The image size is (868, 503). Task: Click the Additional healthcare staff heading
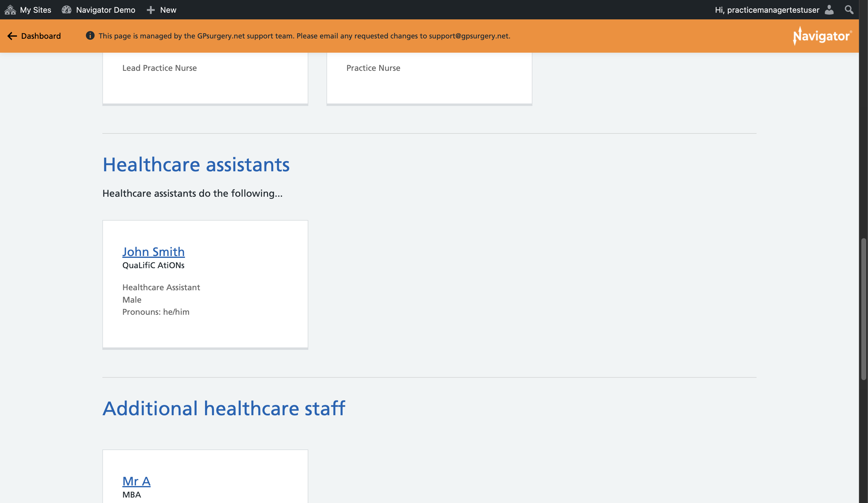coord(224,409)
